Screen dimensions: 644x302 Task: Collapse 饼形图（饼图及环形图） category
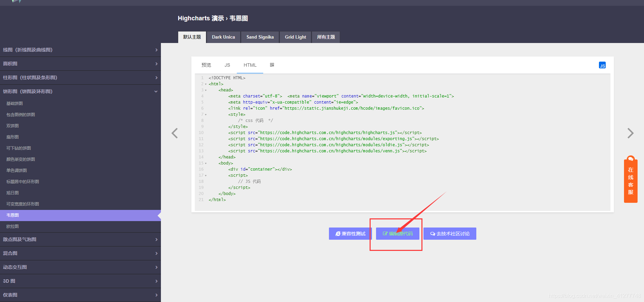[80, 91]
